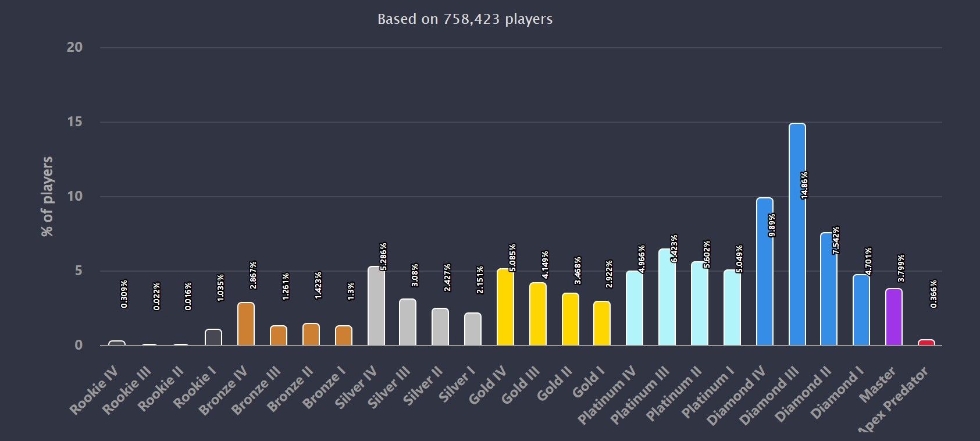Click the Gold IV yellow bar
Viewport: 980px width, 441px height.
pos(505,307)
